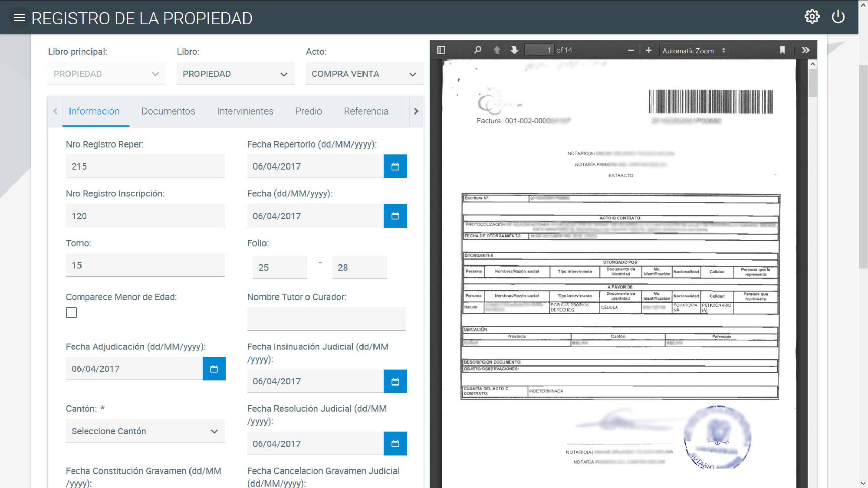868x488 pixels.
Task: Switch to the Documentos tab
Action: coord(168,111)
